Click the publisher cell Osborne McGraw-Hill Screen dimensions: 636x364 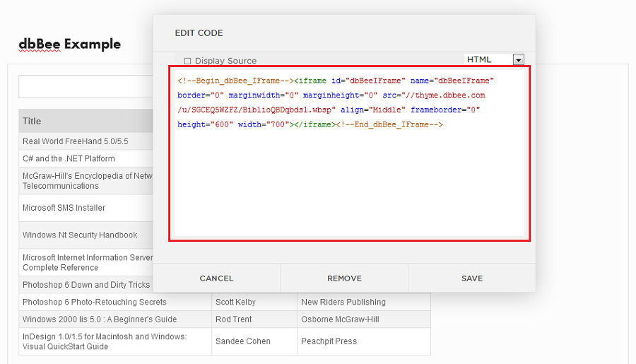[364, 319]
